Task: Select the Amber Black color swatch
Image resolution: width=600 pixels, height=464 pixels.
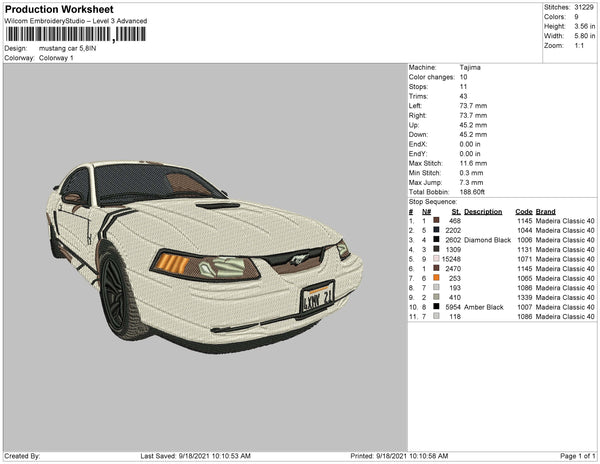Action: (436, 306)
